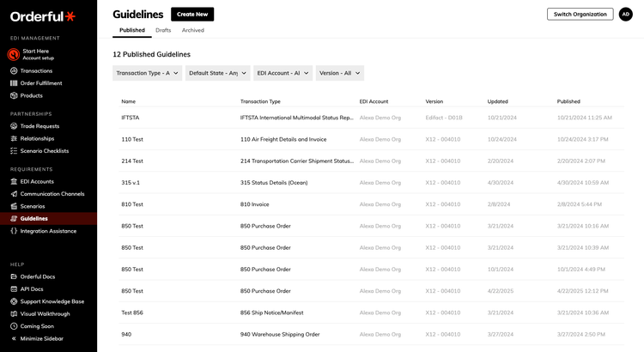Screen dimensions: 644x352
Task: Open the AD user avatar menu
Action: (x=625, y=15)
